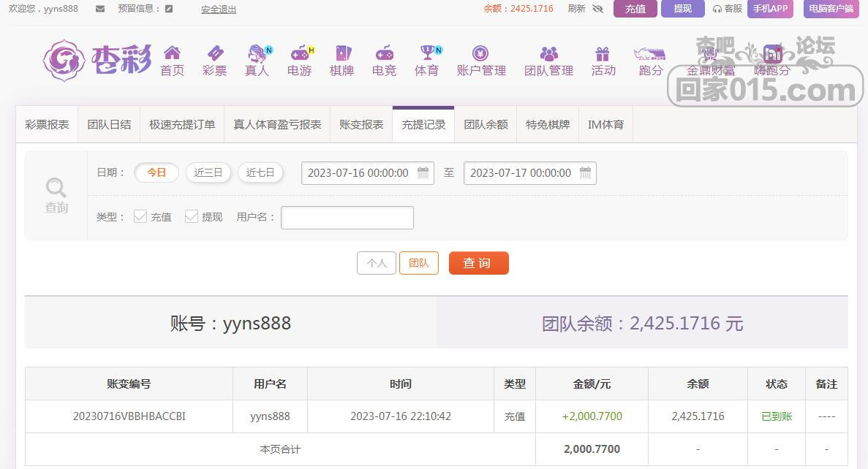Open 团队余额 tab
868x469 pixels.
point(486,124)
